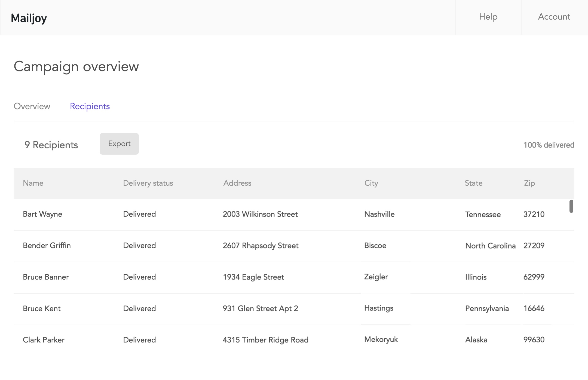Click the table's vertical scrollbar thumb
Screen dimensions: 588x380
coord(571,206)
